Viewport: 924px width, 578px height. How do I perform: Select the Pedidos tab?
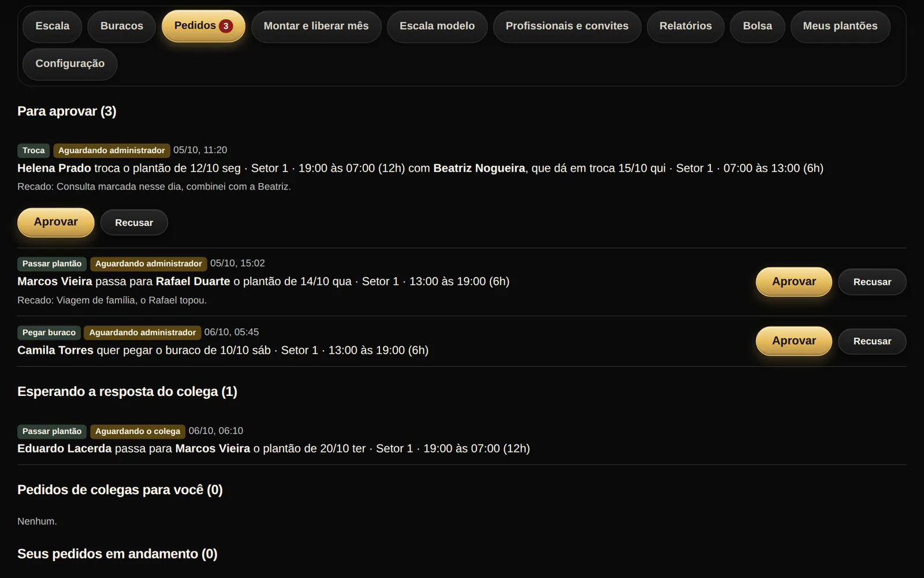pos(203,26)
